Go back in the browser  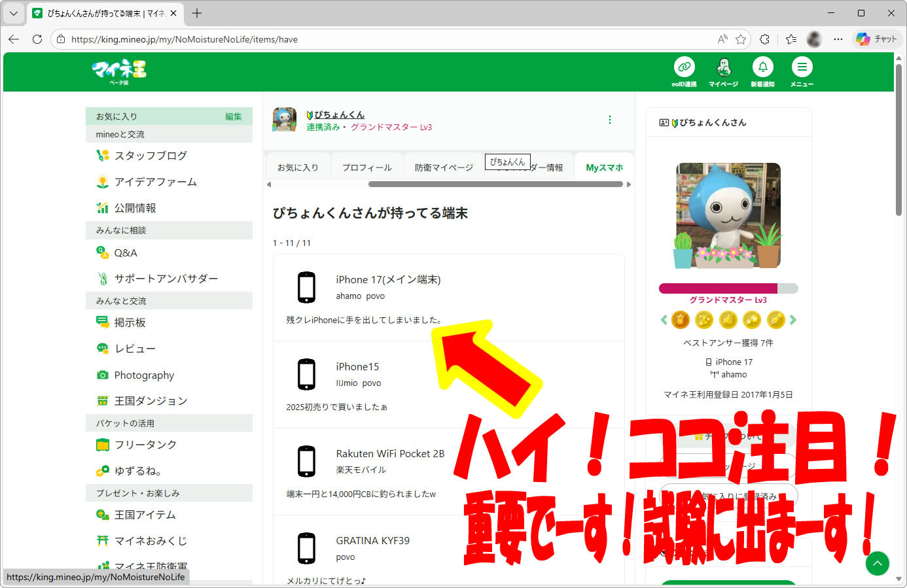(x=14, y=39)
